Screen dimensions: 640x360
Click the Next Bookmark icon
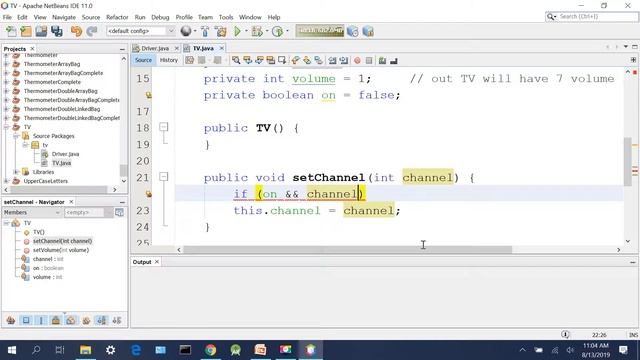click(307, 60)
